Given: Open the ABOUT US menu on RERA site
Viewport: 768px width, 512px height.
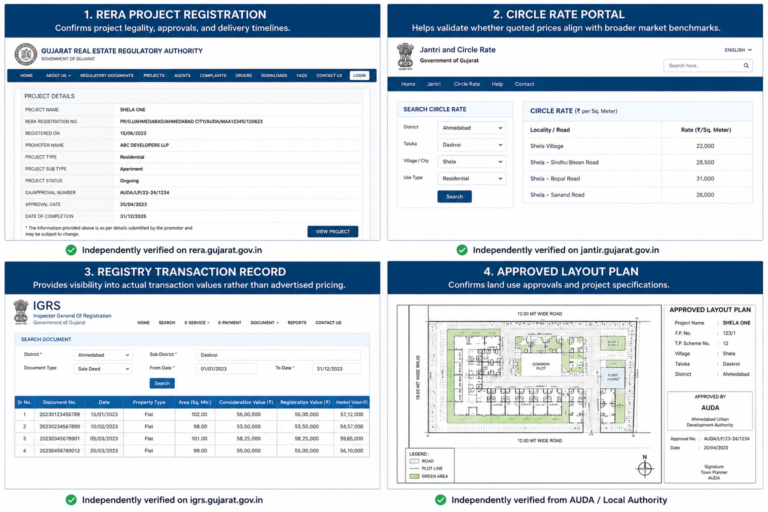Looking at the screenshot, I should coord(58,75).
